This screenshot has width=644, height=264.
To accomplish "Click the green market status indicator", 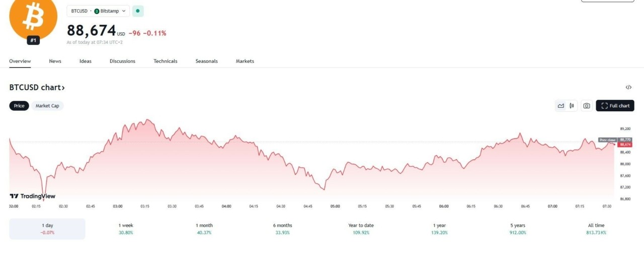I will tap(138, 11).
